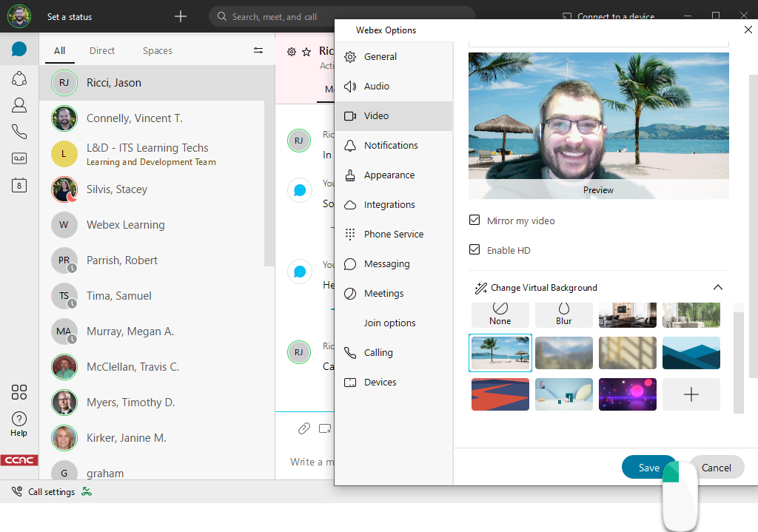Viewport: 758px width, 532px height.
Task: Collapse Change Virtual Background section
Action: [x=717, y=288]
